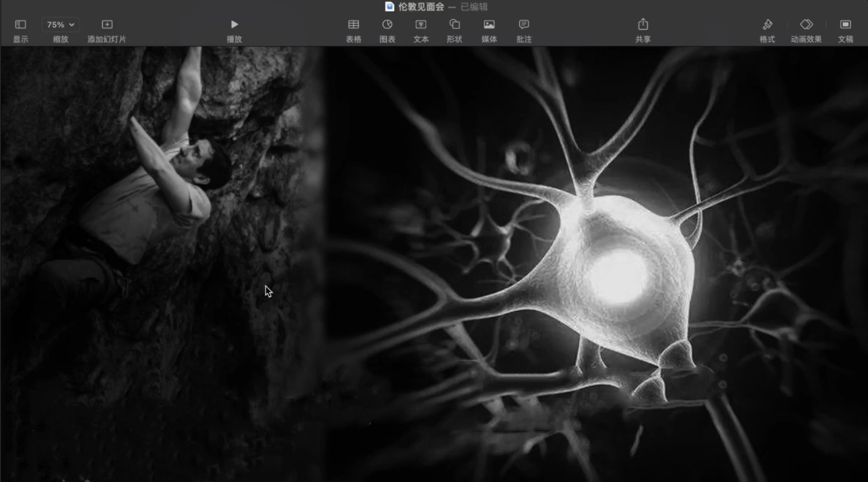Add a comment with 批注 icon
This screenshot has width=868, height=482.
(x=524, y=25)
